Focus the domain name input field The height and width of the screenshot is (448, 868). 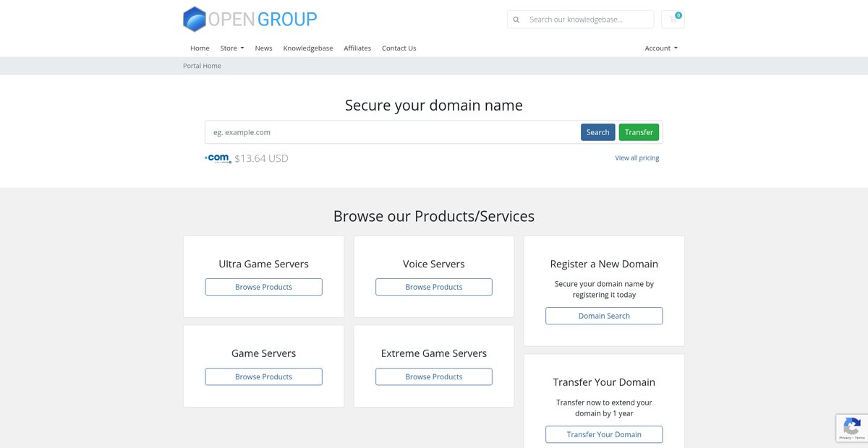391,132
